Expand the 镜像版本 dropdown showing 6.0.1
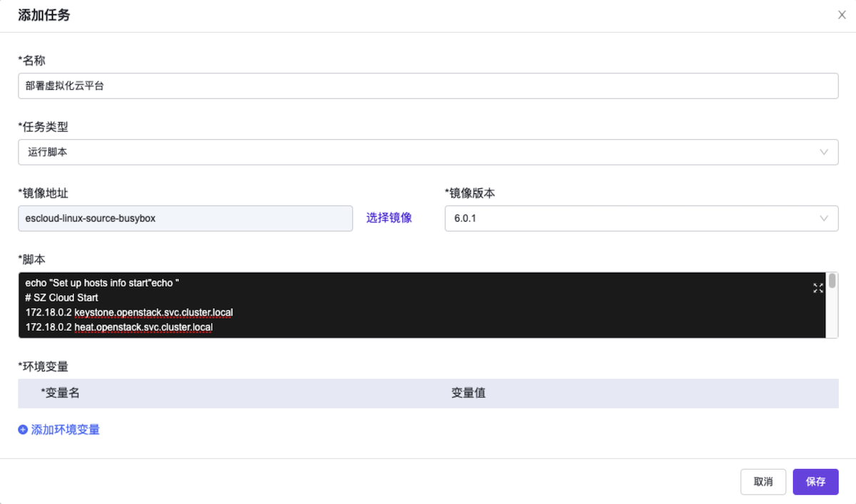Screen dimensions: 856x504 [x=641, y=218]
